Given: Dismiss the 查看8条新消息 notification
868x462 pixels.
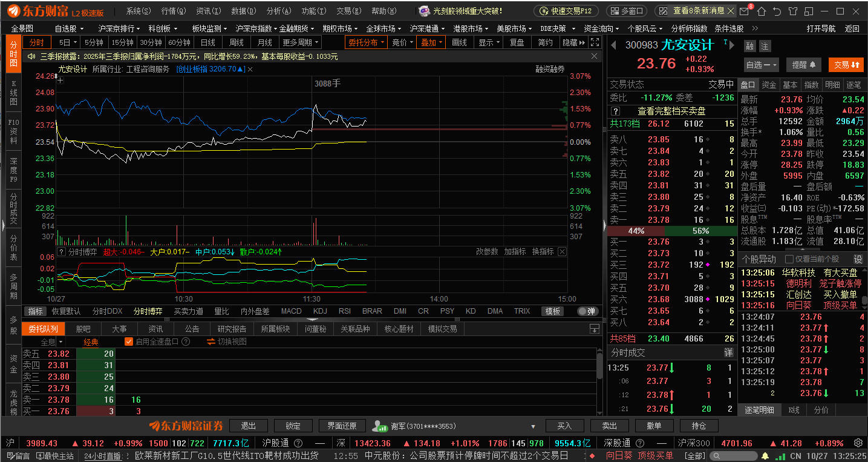Looking at the screenshot, I should point(731,11).
